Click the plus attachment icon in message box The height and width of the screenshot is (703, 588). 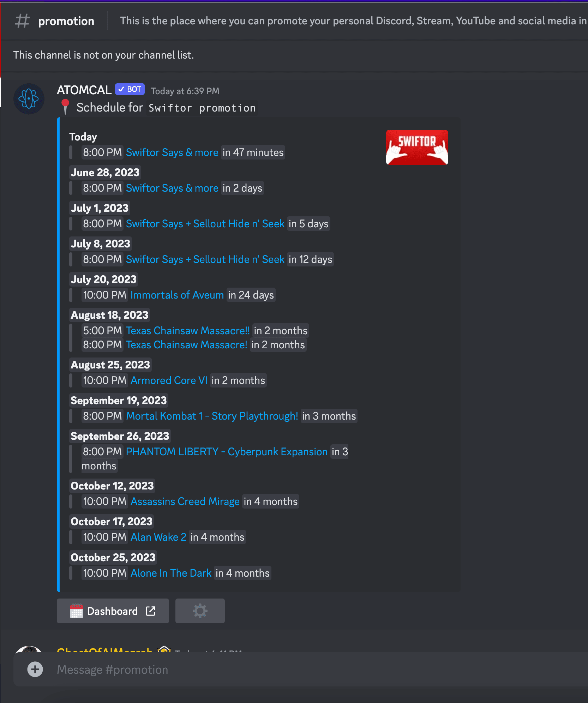[x=35, y=669]
